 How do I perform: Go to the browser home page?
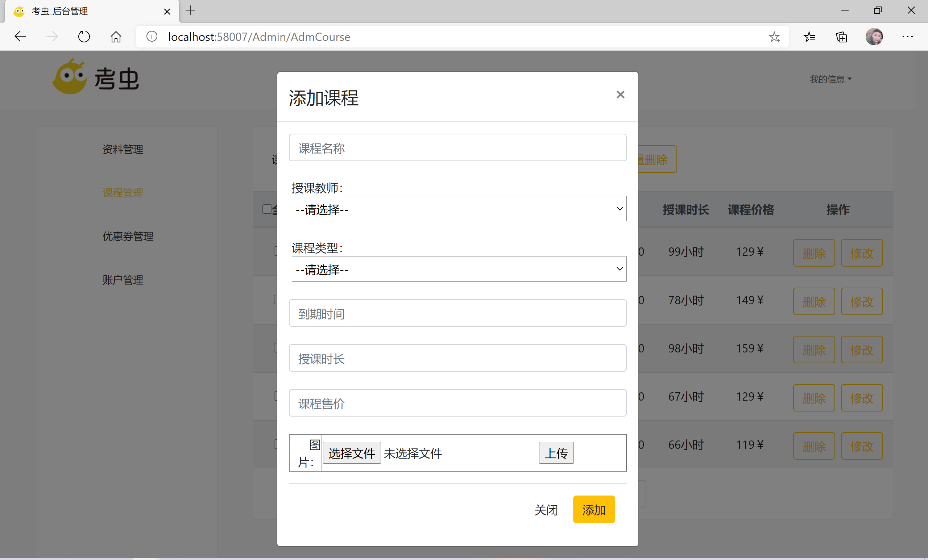[116, 37]
